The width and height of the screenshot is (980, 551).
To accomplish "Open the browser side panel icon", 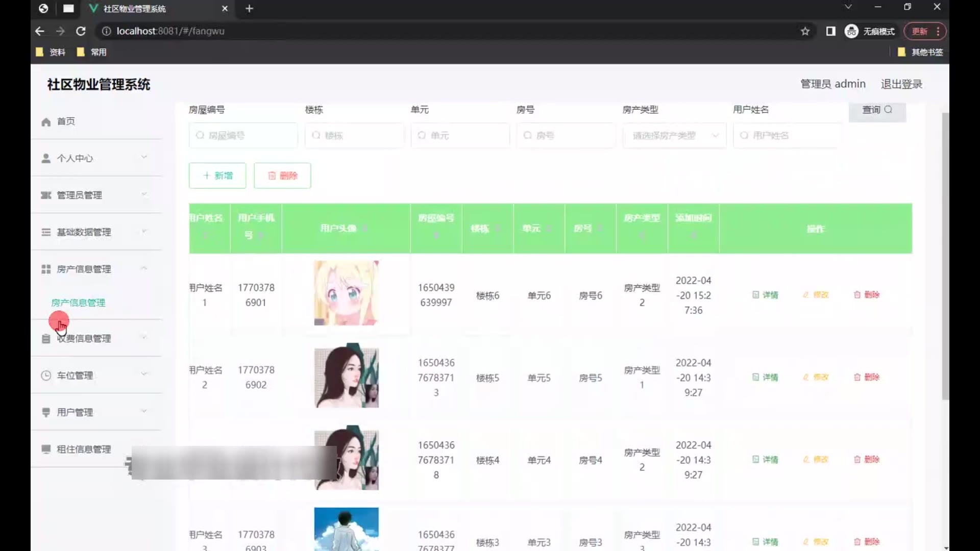I will [x=830, y=32].
